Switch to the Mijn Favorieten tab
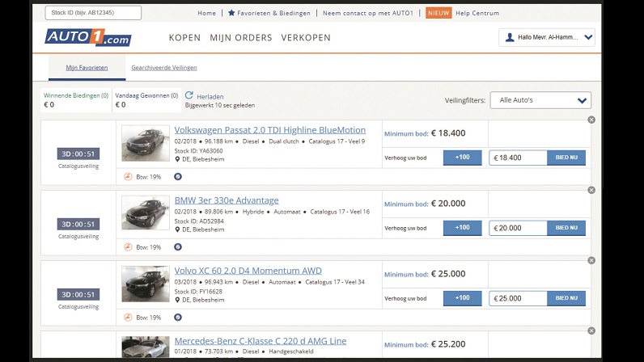This screenshot has width=644, height=362. click(x=87, y=68)
